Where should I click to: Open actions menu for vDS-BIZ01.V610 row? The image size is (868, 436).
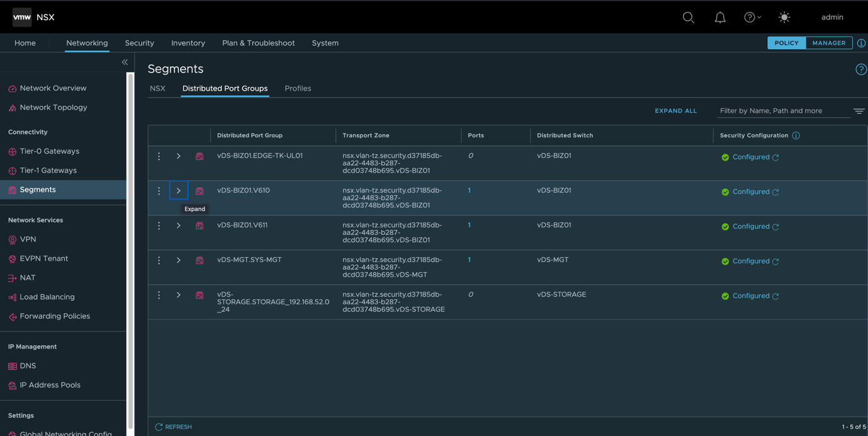coord(159,191)
